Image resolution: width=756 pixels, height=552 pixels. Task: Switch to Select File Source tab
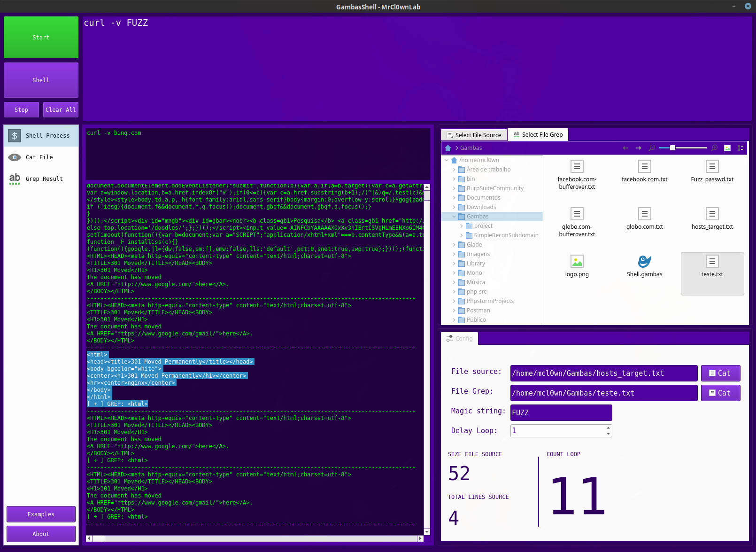pos(474,135)
